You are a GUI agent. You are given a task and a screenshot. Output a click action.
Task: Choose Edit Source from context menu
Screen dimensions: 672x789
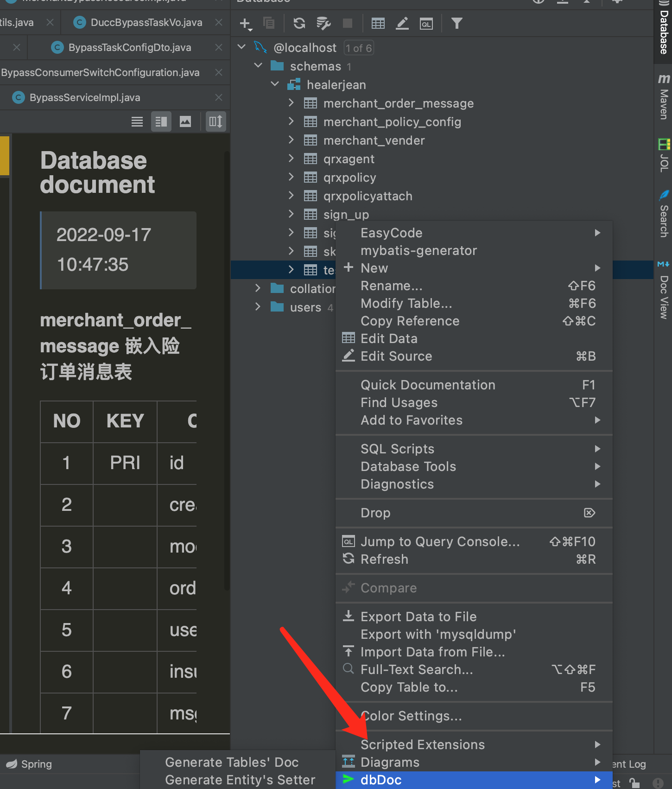[x=474, y=356]
